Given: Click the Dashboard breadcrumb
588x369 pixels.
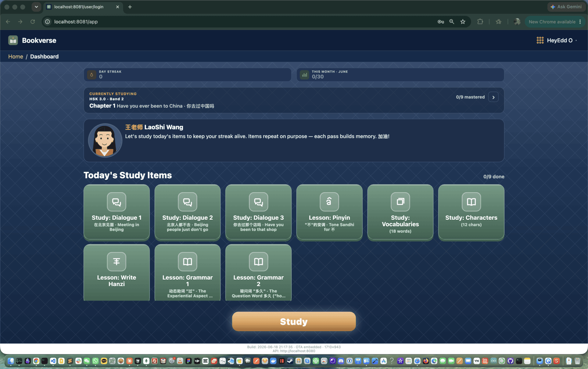Looking at the screenshot, I should click(44, 57).
